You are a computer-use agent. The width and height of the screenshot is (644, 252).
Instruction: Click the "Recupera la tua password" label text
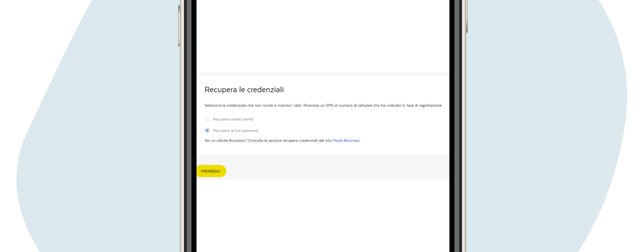click(235, 130)
